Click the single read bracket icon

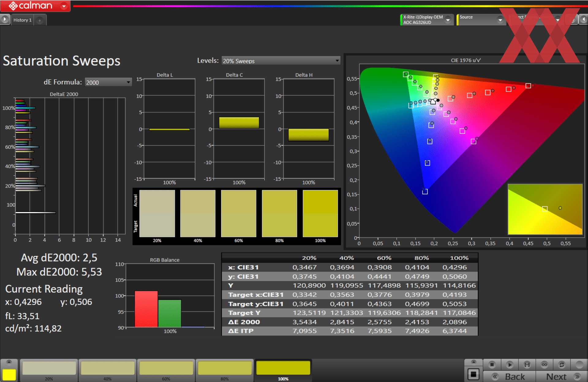527,365
